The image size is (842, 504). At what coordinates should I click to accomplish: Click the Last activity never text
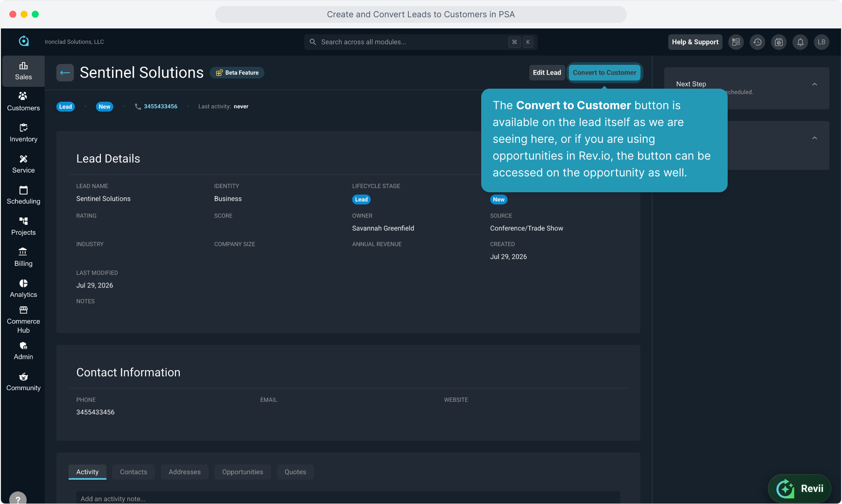[223, 106]
